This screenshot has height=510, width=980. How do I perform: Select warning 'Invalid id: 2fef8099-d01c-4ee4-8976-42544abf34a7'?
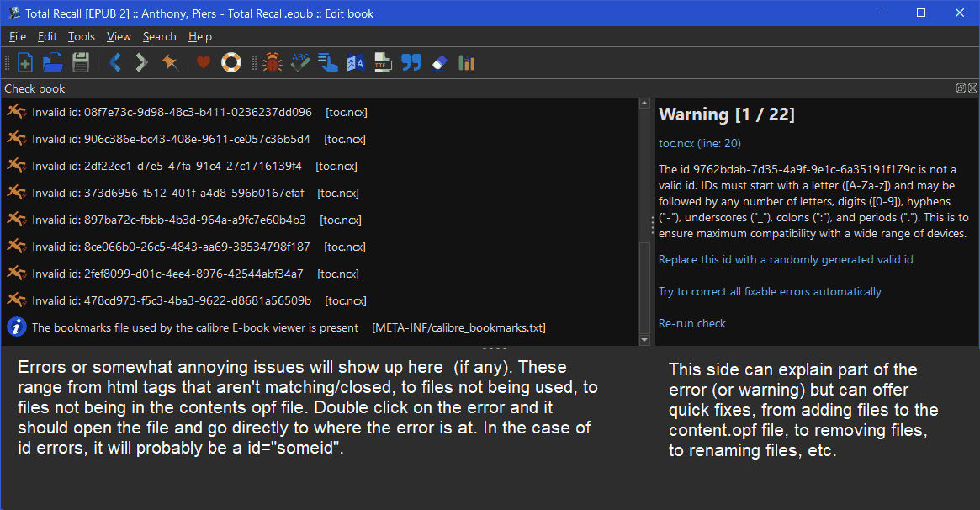click(x=319, y=274)
